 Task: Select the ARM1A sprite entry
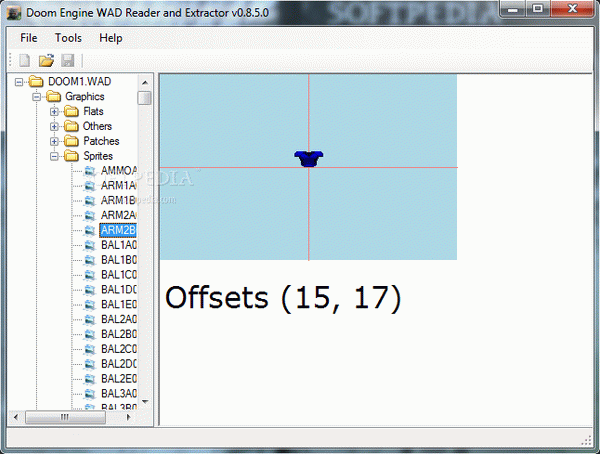118,186
